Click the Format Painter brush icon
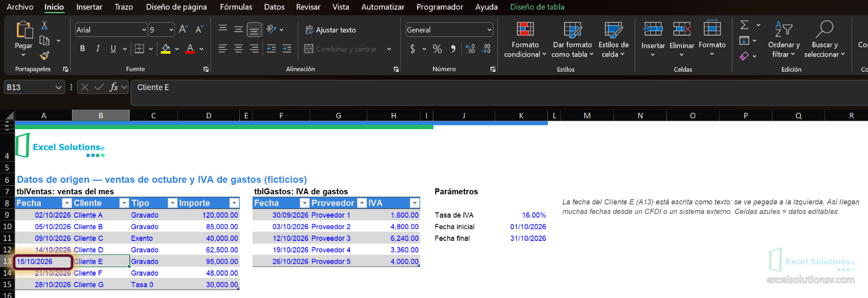The width and height of the screenshot is (868, 298). point(44,55)
